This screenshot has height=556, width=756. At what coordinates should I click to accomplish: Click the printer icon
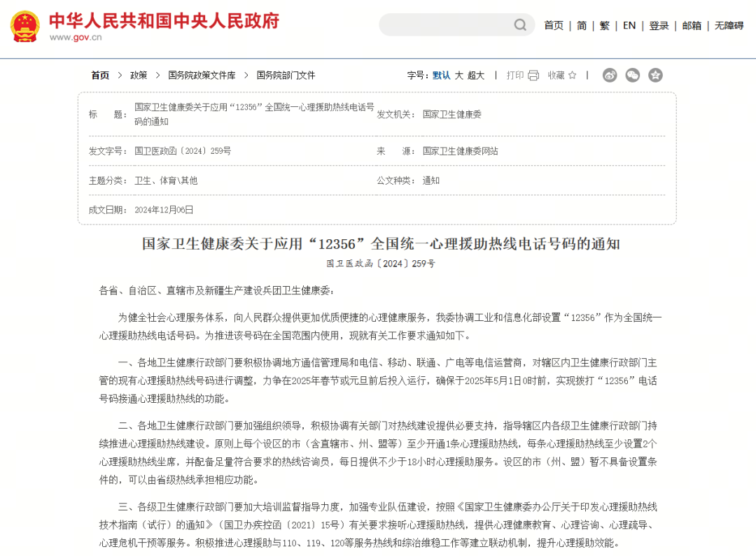533,75
